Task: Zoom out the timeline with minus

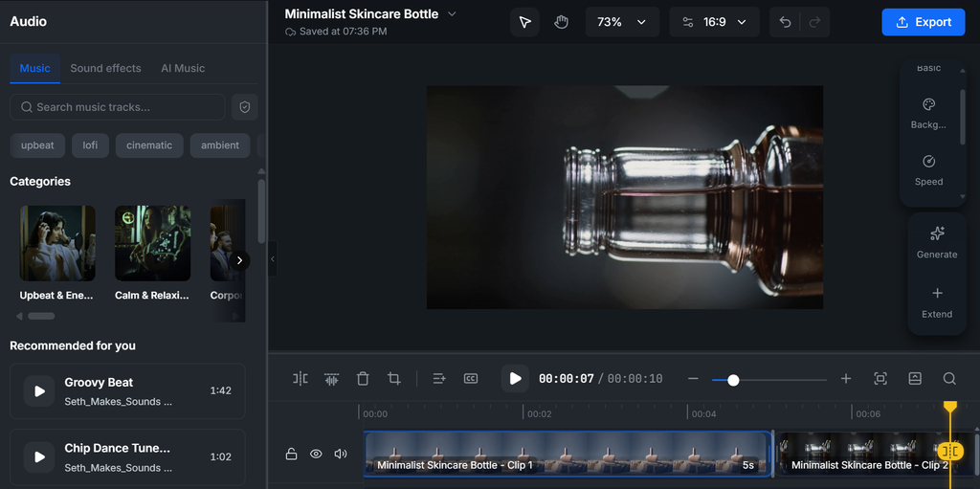Action: point(693,378)
